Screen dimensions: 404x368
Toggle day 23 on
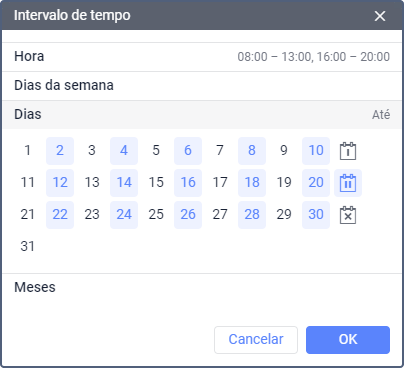pyautogui.click(x=92, y=215)
